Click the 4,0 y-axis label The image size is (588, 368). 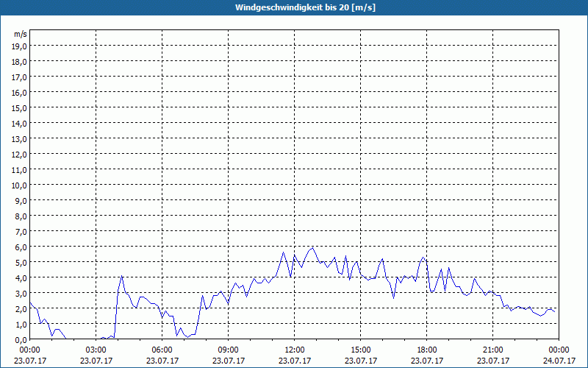[22, 278]
